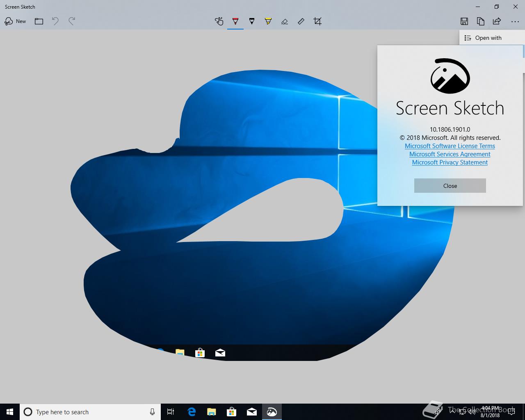Save the snip with Save icon
Screen dimensions: 525x420
click(464, 21)
